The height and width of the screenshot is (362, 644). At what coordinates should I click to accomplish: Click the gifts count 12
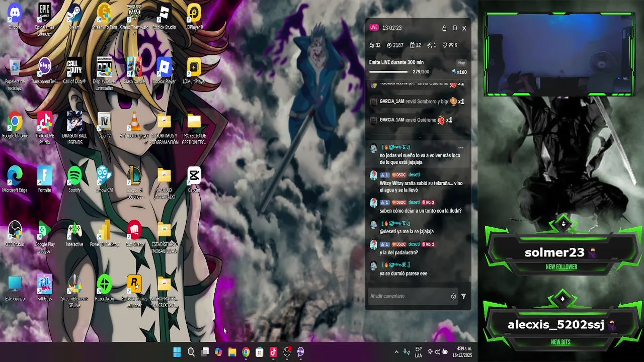[x=415, y=45]
